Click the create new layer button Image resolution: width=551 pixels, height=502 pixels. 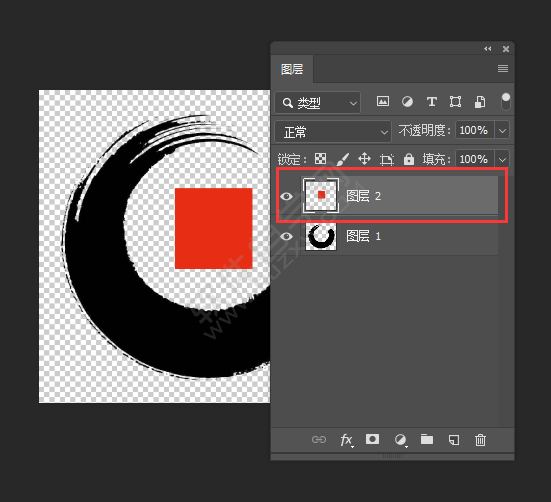point(454,440)
